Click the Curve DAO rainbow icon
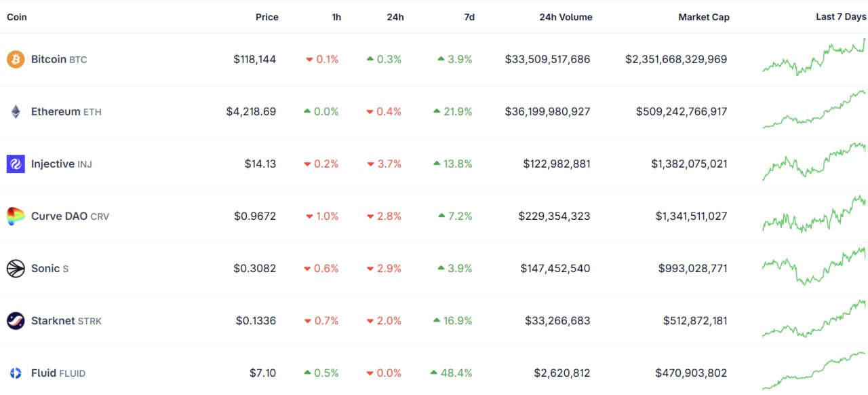Viewport: 868px width, 395px height. (16, 217)
